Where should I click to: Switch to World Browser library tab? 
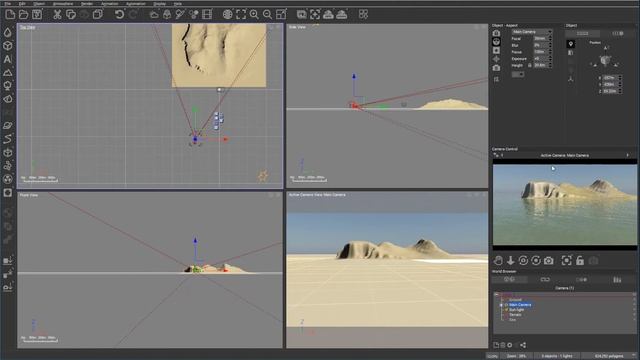point(617,280)
